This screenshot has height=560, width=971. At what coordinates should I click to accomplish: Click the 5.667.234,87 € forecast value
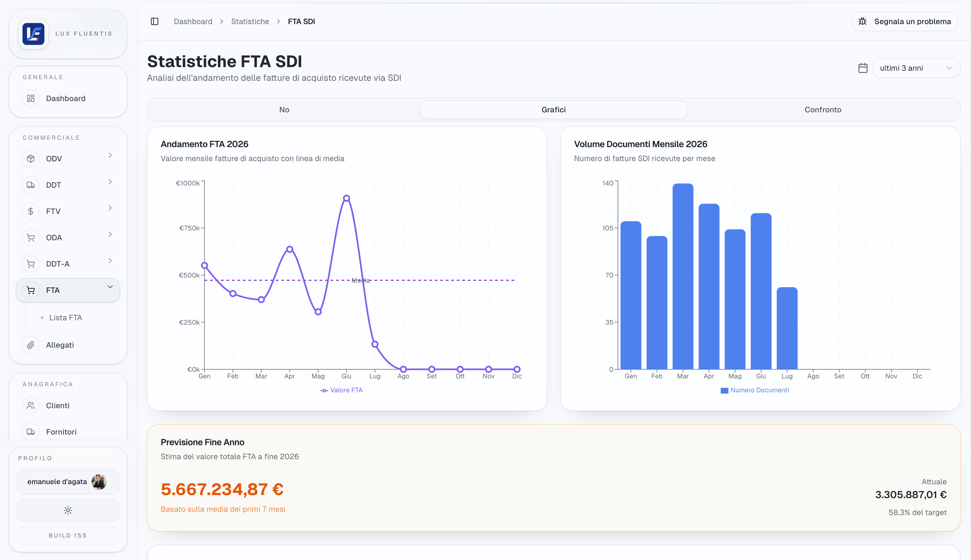222,489
